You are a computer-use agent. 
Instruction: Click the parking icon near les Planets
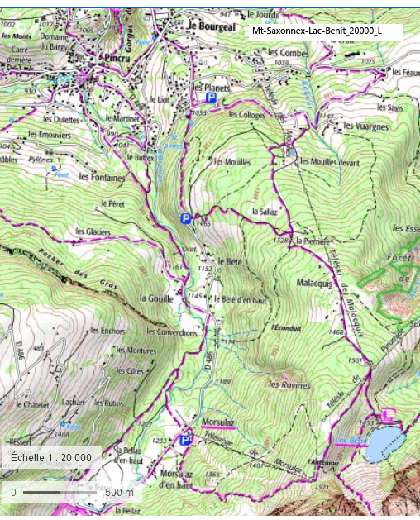pyautogui.click(x=211, y=98)
